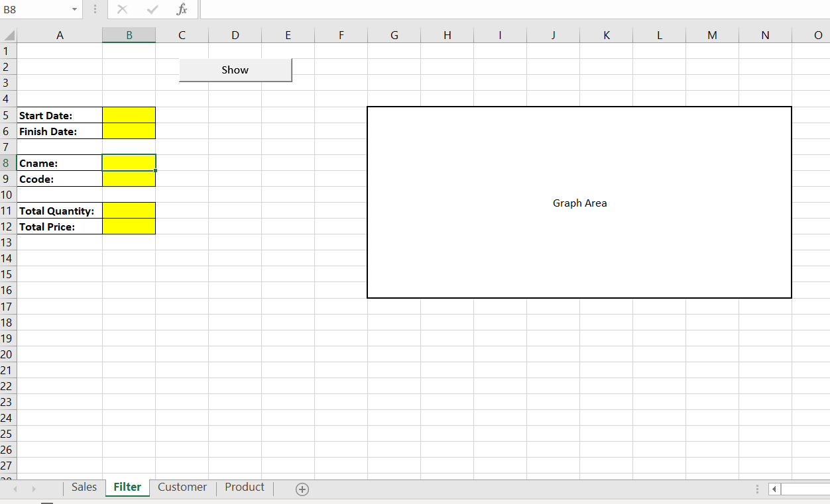Click the horizontal scrollbar left arrow
830x504 pixels.
pyautogui.click(x=774, y=489)
